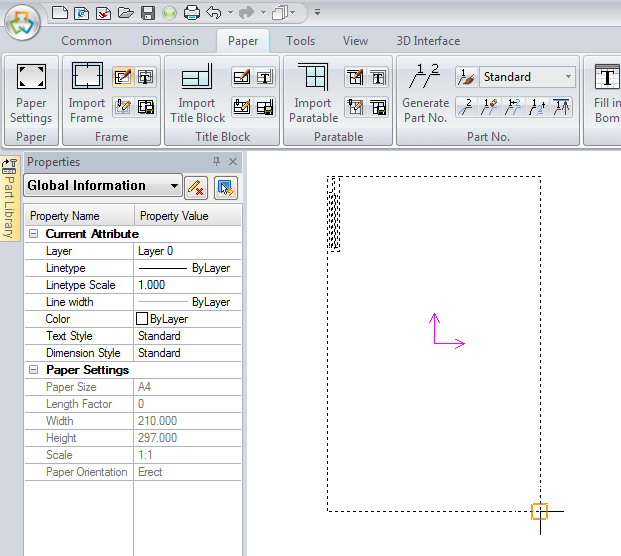The image size is (621, 556).
Task: Click the Layer 0 value cell
Action: point(187,251)
